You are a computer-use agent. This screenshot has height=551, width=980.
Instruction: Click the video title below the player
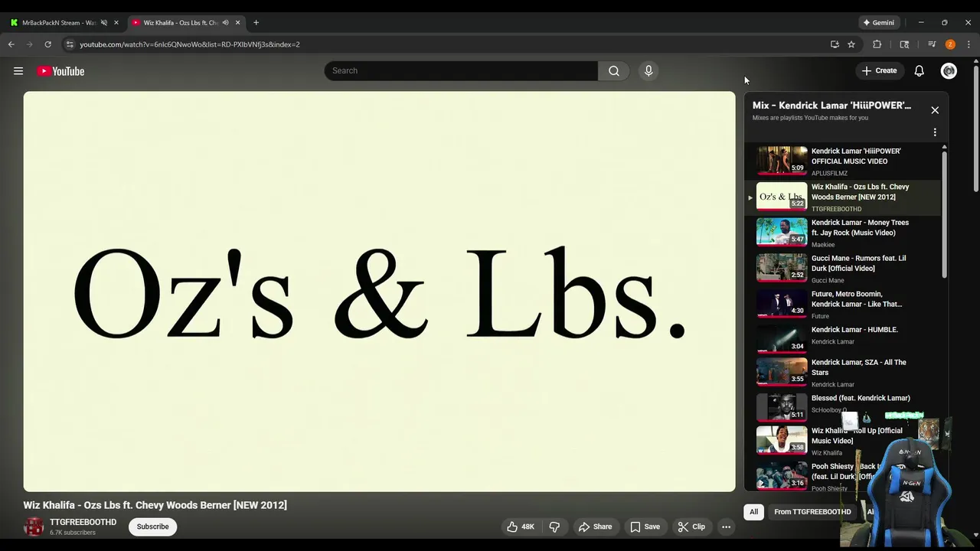pos(155,505)
